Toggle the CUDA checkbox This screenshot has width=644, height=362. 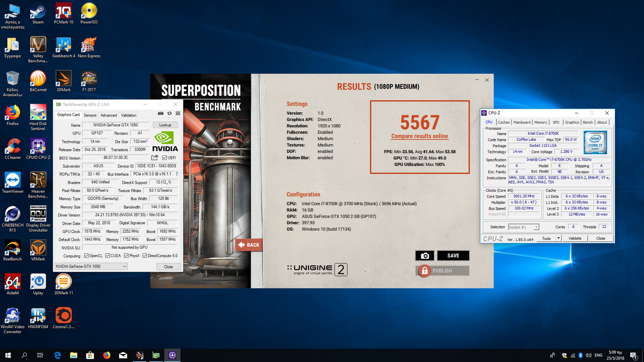(x=107, y=256)
